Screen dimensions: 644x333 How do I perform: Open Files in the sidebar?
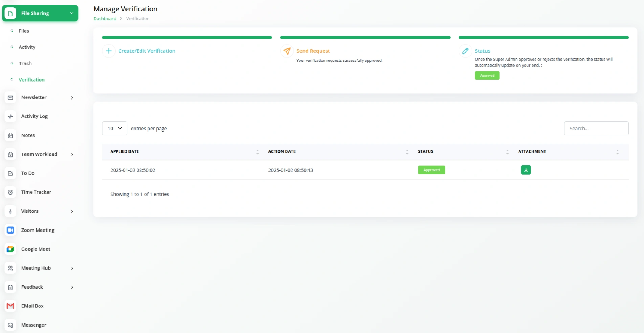(x=24, y=31)
